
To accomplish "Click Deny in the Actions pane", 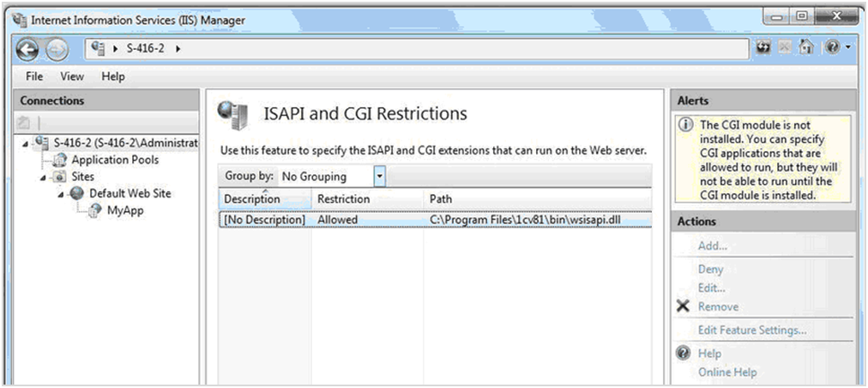I will [x=710, y=270].
